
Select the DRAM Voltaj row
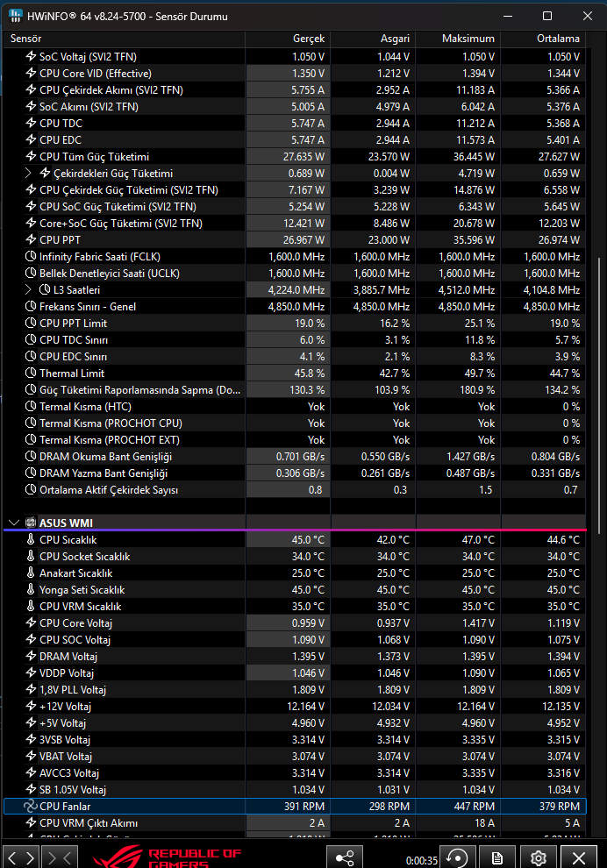point(295,657)
